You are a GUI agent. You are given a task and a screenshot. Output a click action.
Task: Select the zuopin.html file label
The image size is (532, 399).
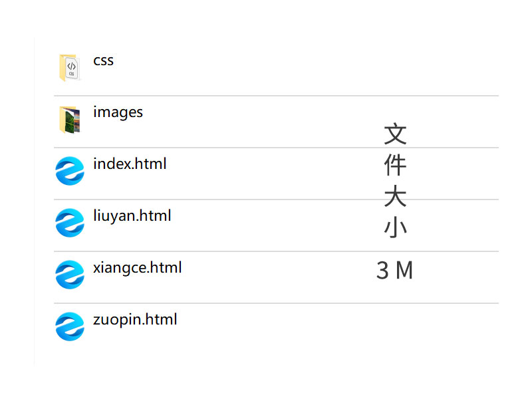[x=135, y=319]
